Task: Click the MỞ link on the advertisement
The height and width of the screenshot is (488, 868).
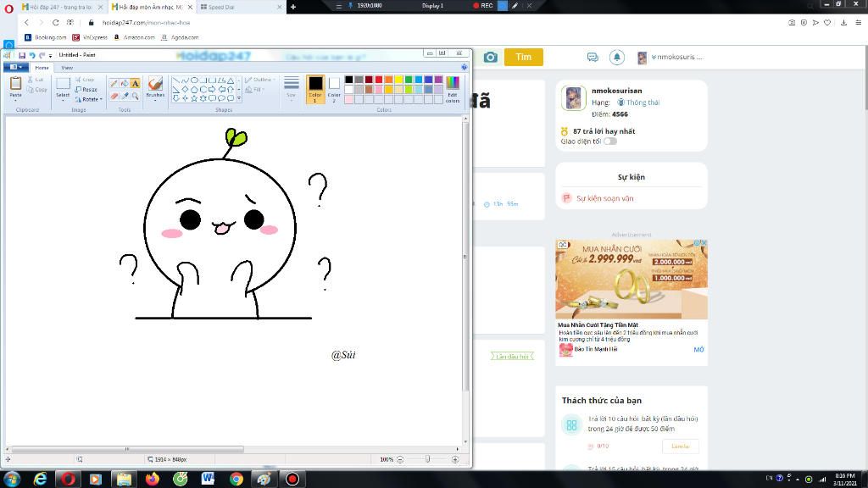Action: 698,350
